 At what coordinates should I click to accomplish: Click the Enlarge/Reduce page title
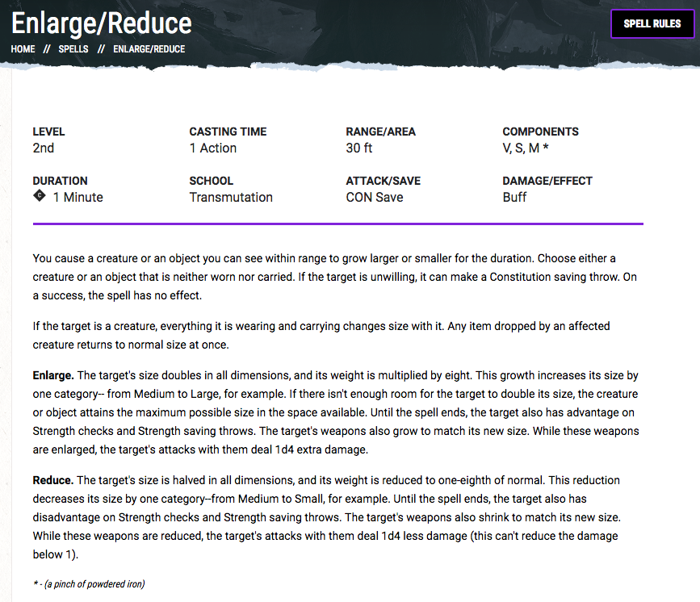pos(101,23)
